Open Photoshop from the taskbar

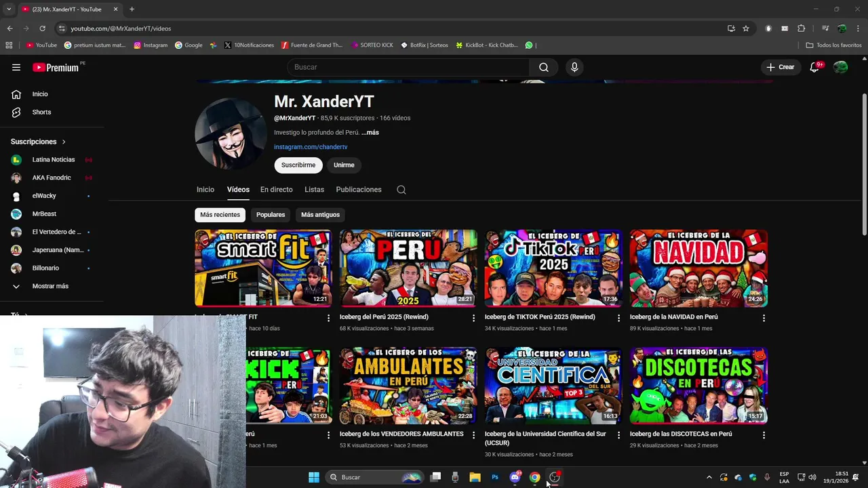(495, 477)
